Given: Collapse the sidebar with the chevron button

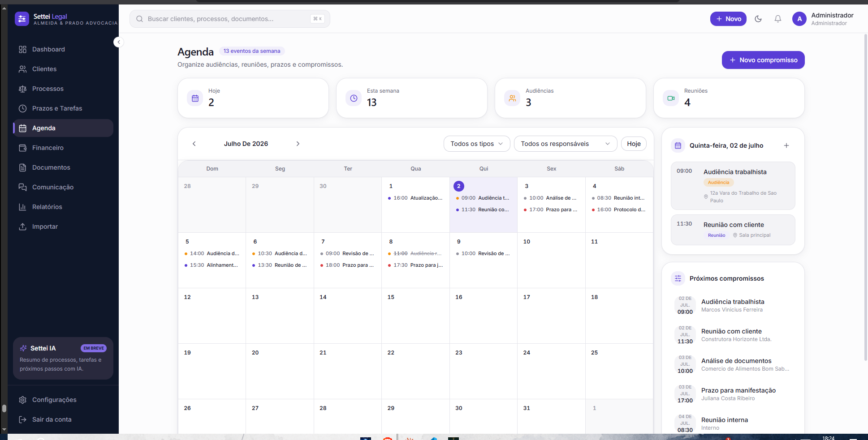Looking at the screenshot, I should click(x=118, y=42).
